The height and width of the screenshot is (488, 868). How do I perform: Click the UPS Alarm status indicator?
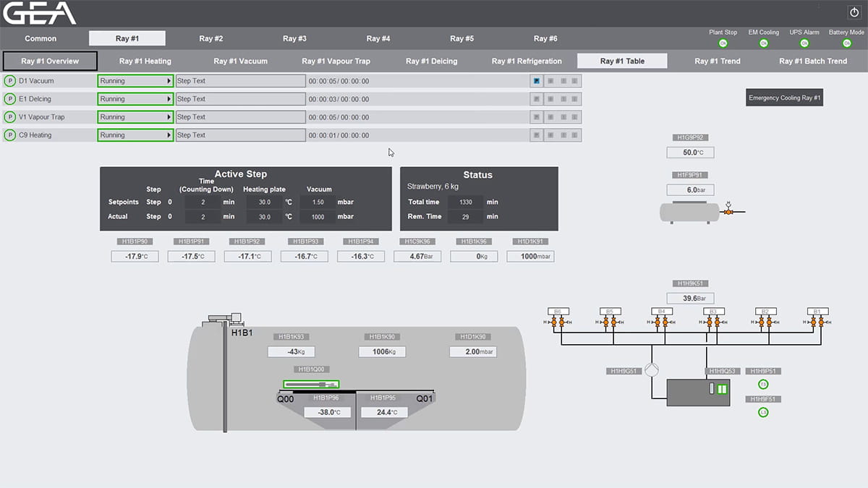pyautogui.click(x=804, y=43)
